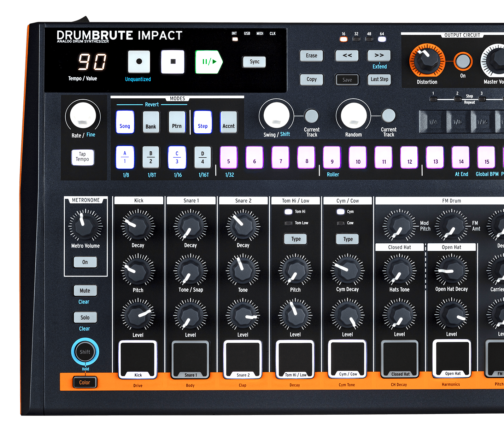
Task: Hit the Closed Hat pad
Action: coord(400,359)
